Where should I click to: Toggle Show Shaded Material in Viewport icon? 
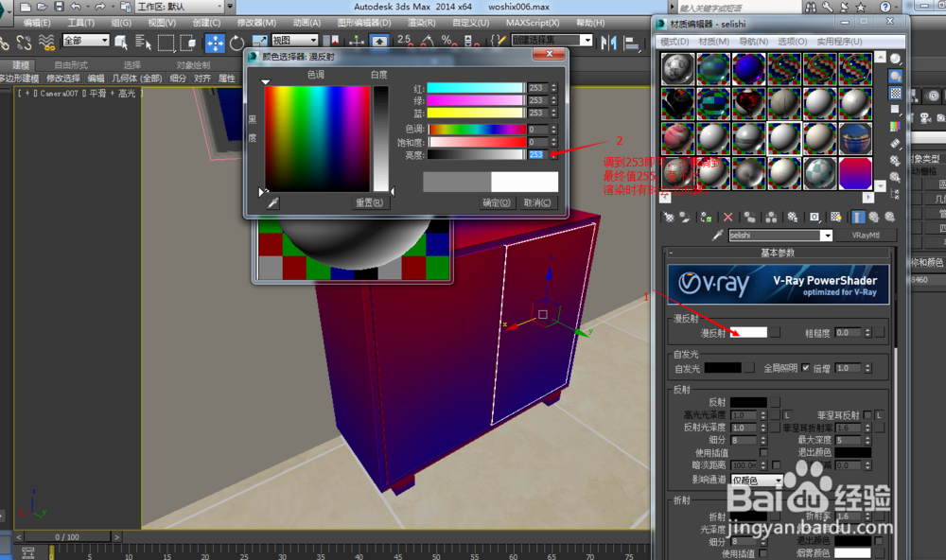click(835, 218)
